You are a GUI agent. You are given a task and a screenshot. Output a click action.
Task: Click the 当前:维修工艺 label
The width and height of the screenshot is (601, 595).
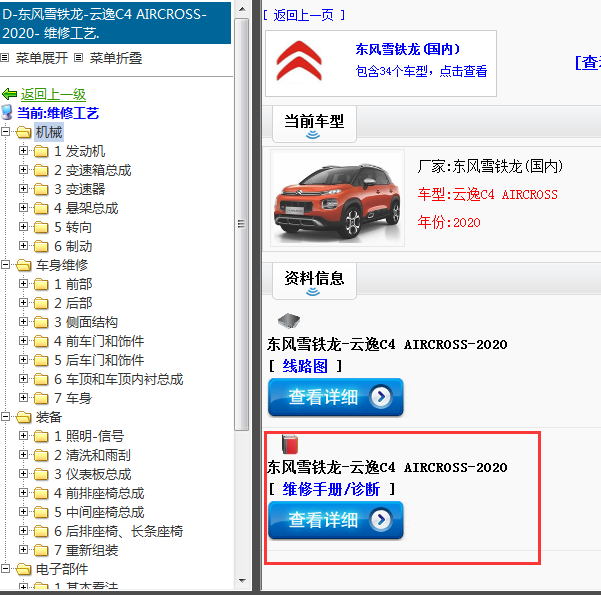coord(58,113)
